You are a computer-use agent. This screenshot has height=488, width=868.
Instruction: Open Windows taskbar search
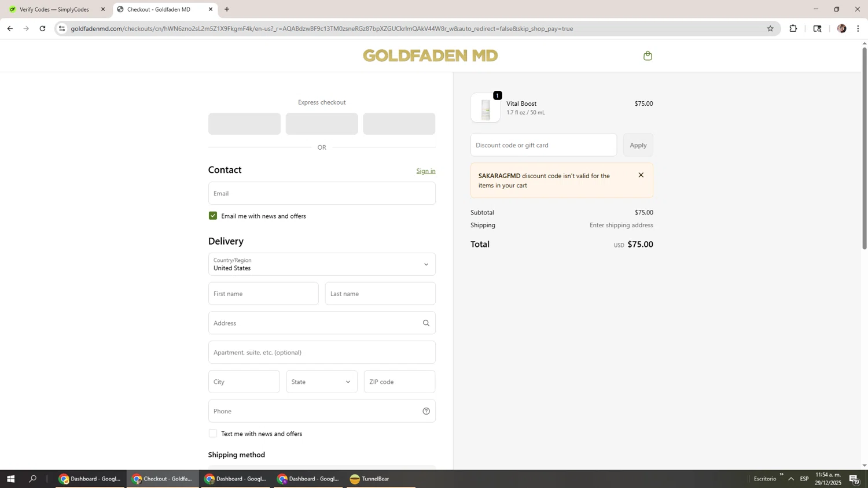(33, 479)
